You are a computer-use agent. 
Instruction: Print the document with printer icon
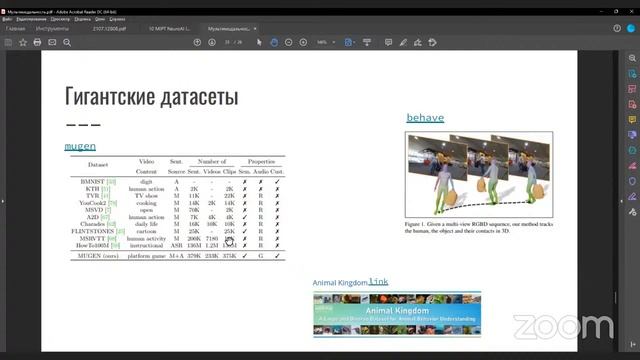(37, 42)
